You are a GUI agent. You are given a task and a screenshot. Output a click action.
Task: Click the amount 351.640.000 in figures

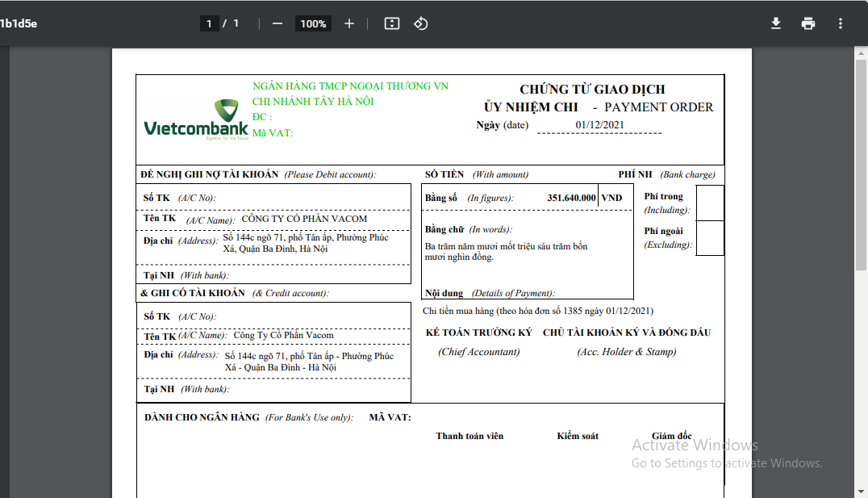[571, 198]
